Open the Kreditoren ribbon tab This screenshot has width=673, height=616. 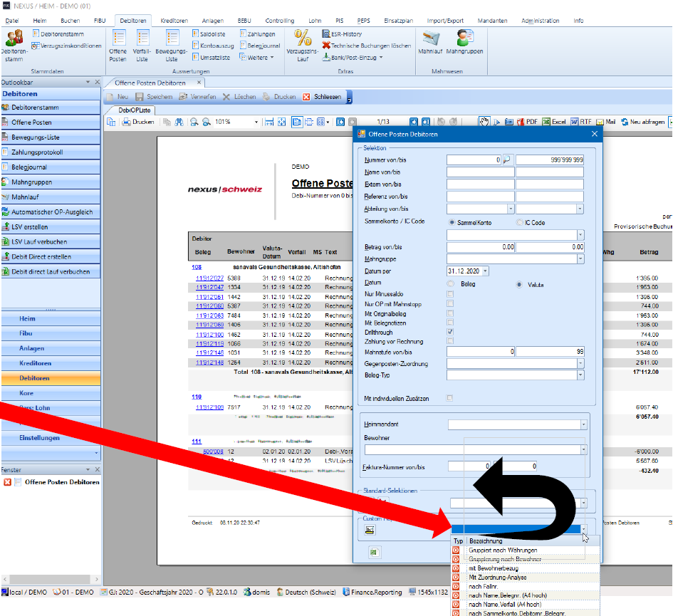point(174,21)
